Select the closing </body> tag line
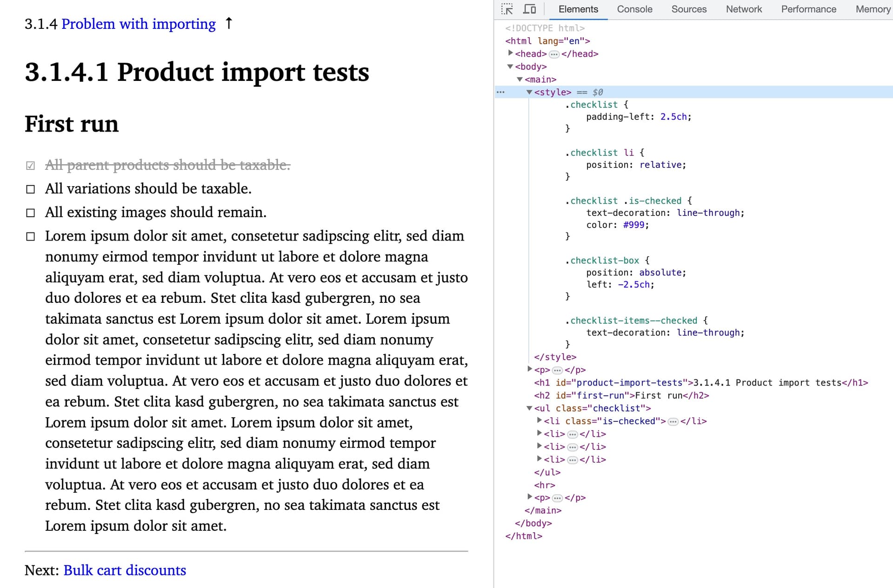The image size is (893, 588). [533, 524]
